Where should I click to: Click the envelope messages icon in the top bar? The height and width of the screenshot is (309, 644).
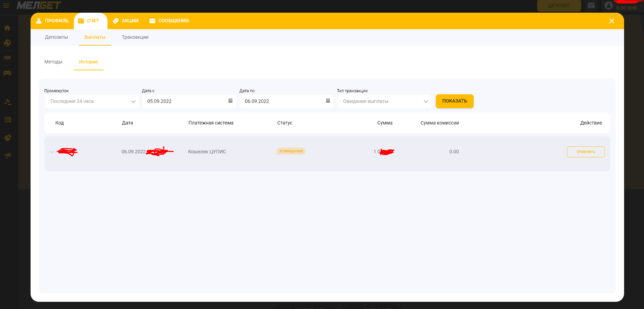[591, 5]
